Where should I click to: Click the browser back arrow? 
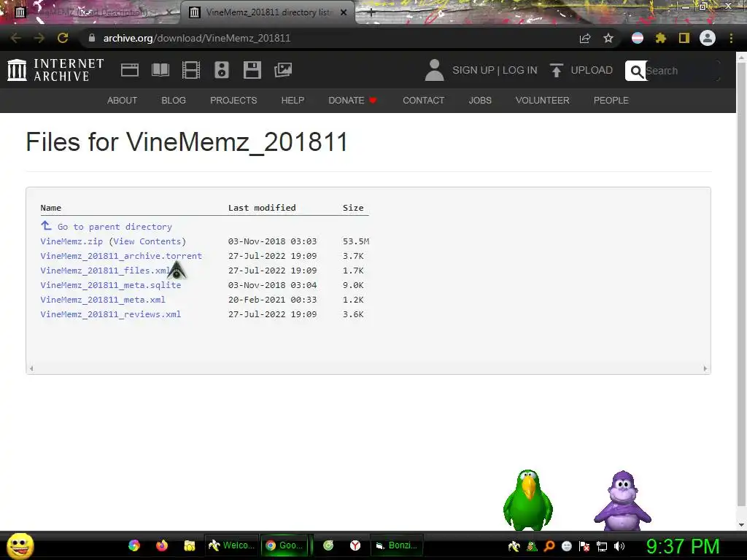(x=16, y=38)
